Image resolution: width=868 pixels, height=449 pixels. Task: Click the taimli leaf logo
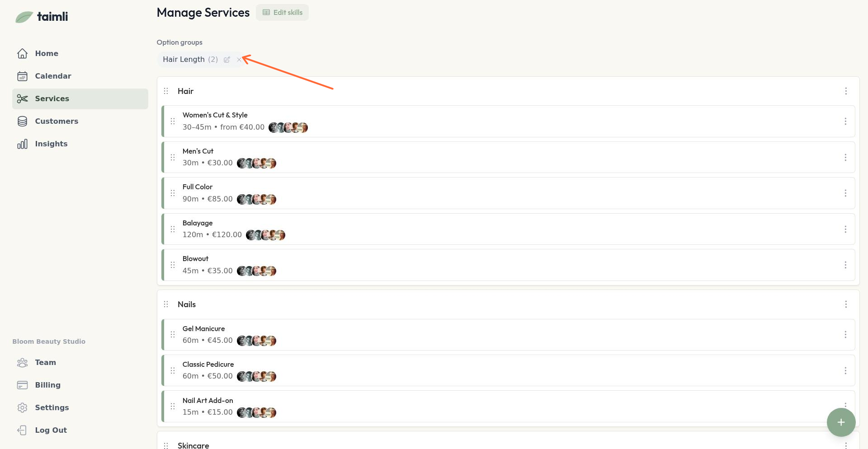(24, 17)
